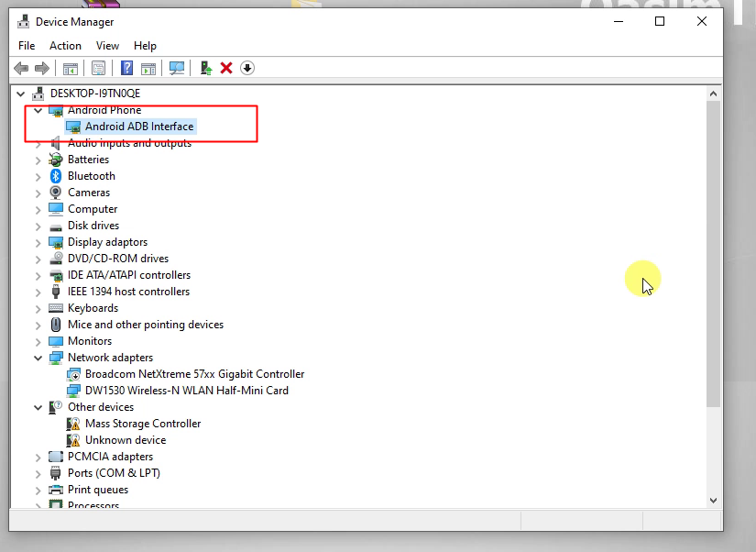The height and width of the screenshot is (552, 756).
Task: Click the Forward arrow toolbar icon
Action: pos(42,68)
